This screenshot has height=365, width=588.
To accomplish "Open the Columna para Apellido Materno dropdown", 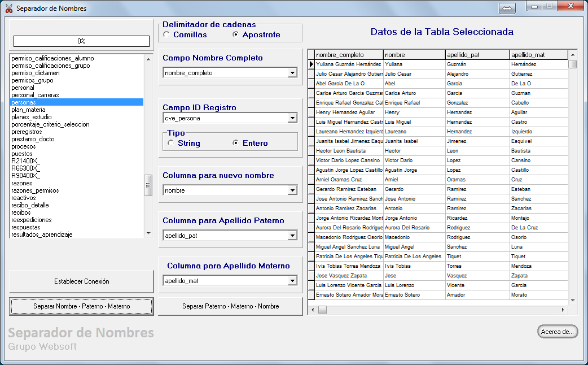I will (x=292, y=280).
